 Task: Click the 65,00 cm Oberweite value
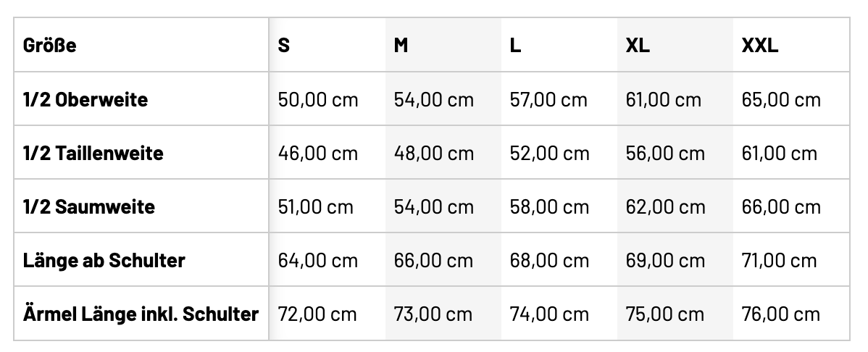pos(781,99)
